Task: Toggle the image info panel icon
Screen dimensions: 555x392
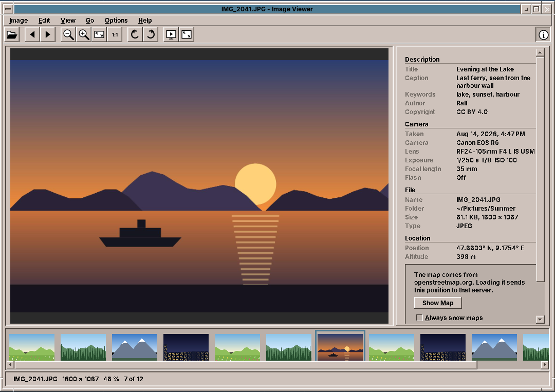Action: pyautogui.click(x=543, y=34)
